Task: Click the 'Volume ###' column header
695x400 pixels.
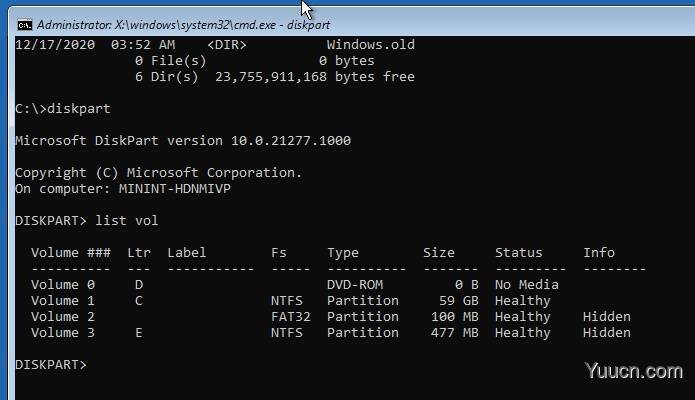Action: [70, 252]
